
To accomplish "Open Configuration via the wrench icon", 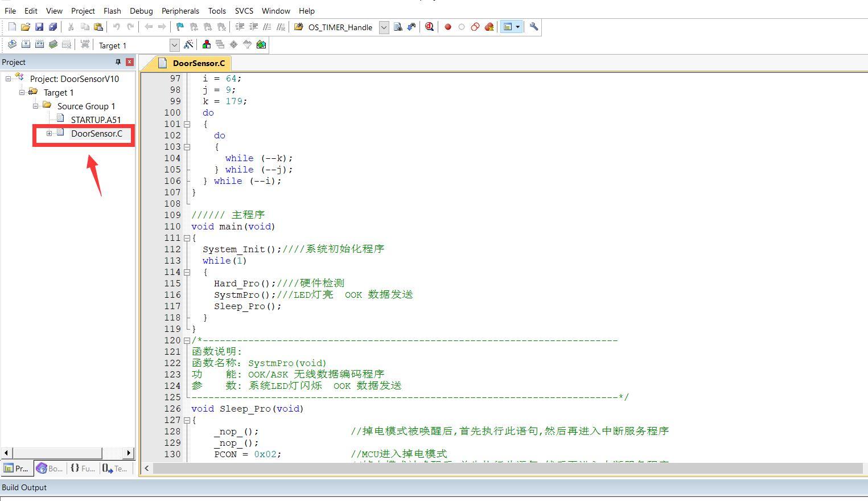I will (533, 27).
